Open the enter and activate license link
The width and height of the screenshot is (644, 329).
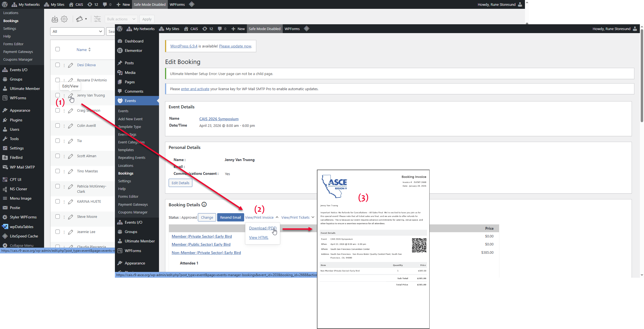pos(195,89)
